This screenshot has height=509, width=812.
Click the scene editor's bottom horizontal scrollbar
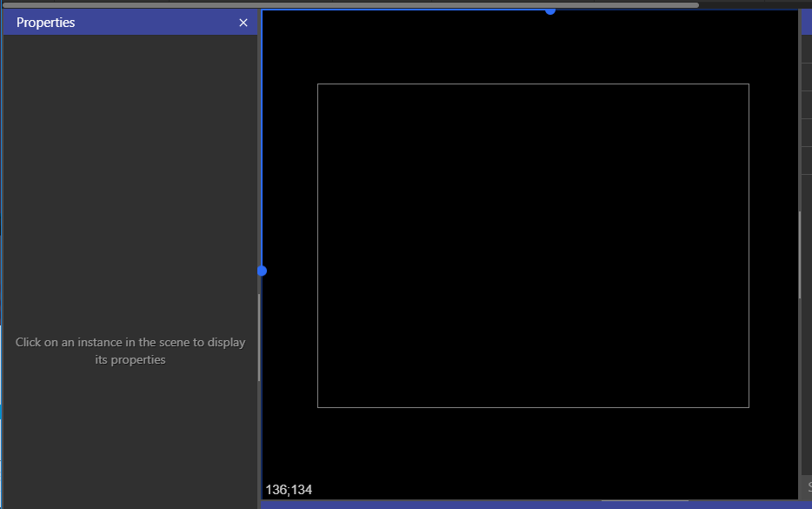click(645, 500)
